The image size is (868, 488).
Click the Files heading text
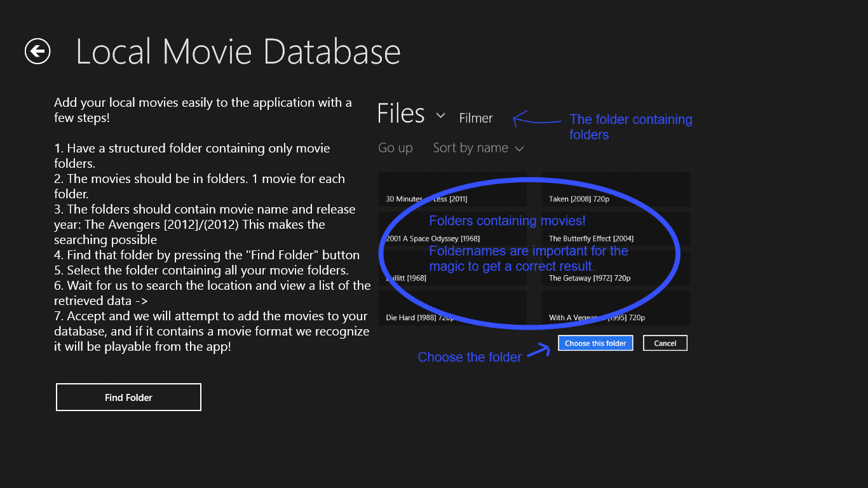click(x=400, y=114)
